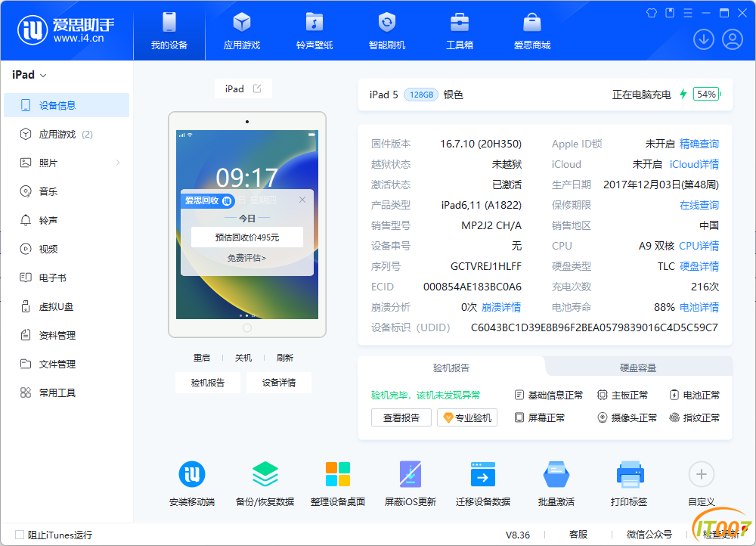Screen dimensions: 756x546
Task: Click the 128GB storage badge
Action: click(421, 95)
